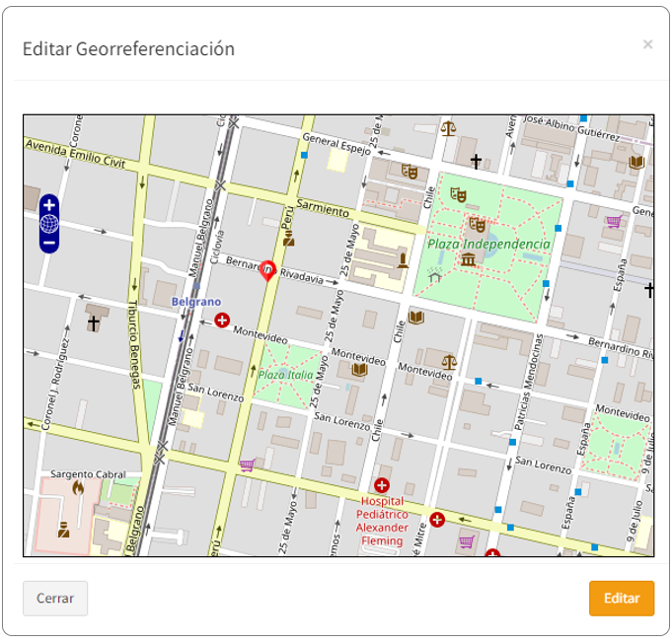Screen dimensions: 672x643
Task: Zoom out with the map minus button
Action: 49,242
